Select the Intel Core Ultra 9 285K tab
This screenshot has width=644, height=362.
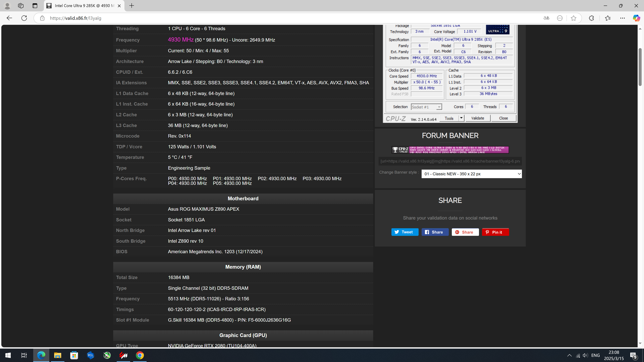coord(84,6)
